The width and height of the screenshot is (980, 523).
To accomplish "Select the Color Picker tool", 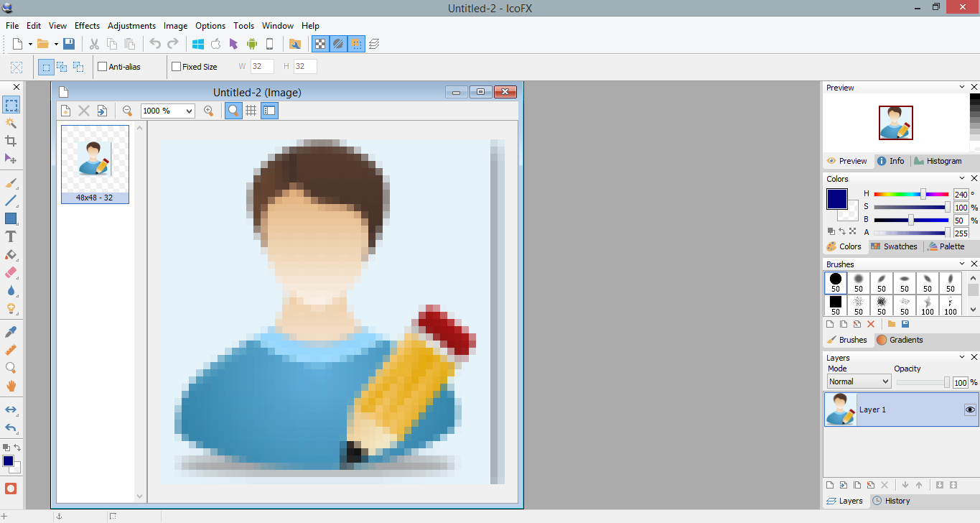I will click(11, 331).
